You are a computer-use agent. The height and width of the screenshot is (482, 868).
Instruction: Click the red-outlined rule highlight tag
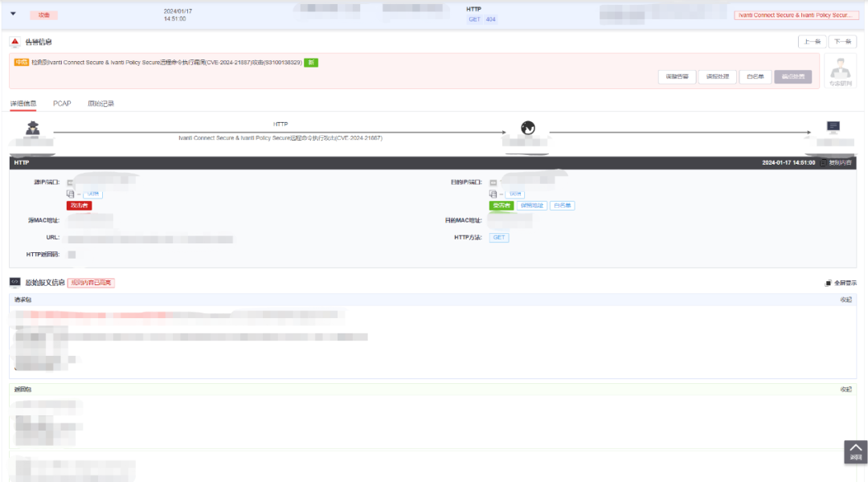pos(91,283)
